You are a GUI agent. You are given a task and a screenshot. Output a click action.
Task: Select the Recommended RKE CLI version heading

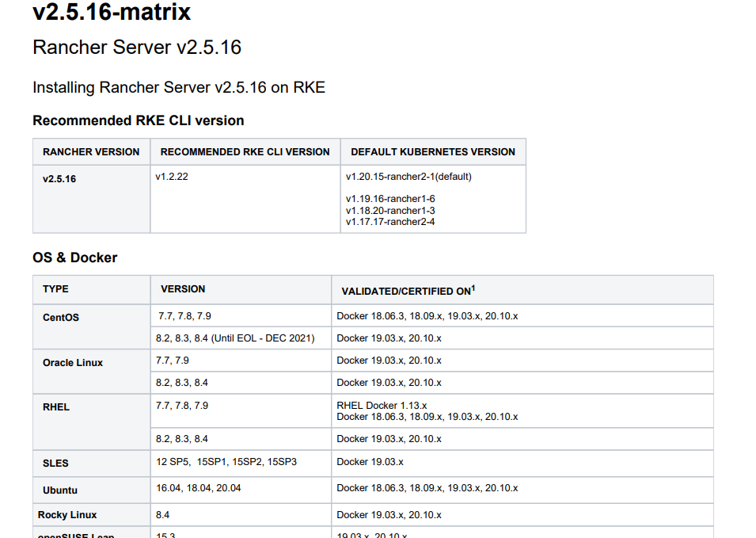point(138,120)
